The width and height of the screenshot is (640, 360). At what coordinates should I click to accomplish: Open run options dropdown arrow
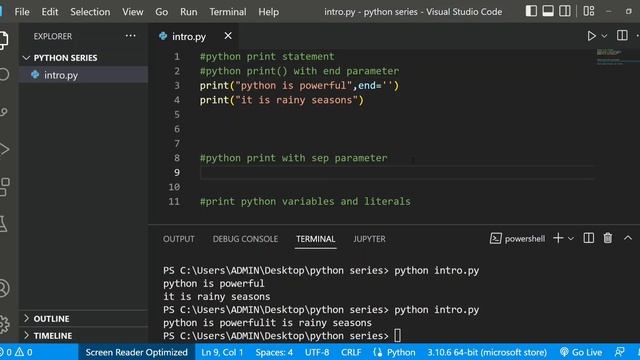pyautogui.click(x=604, y=36)
